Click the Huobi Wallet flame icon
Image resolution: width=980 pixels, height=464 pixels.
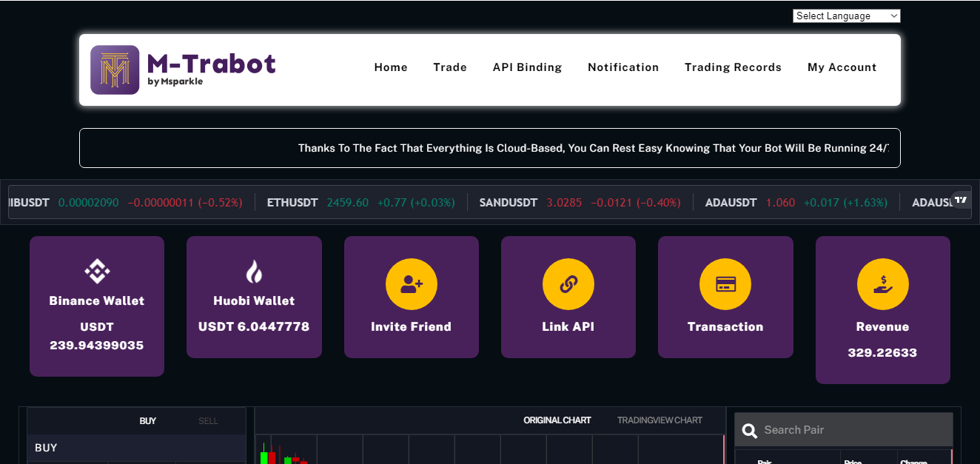254,272
